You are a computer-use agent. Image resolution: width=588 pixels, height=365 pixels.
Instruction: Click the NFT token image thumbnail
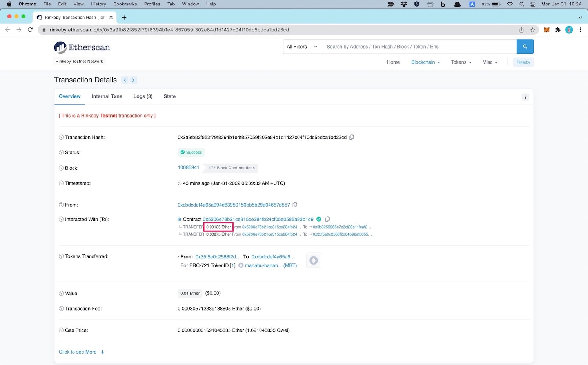coord(314,260)
